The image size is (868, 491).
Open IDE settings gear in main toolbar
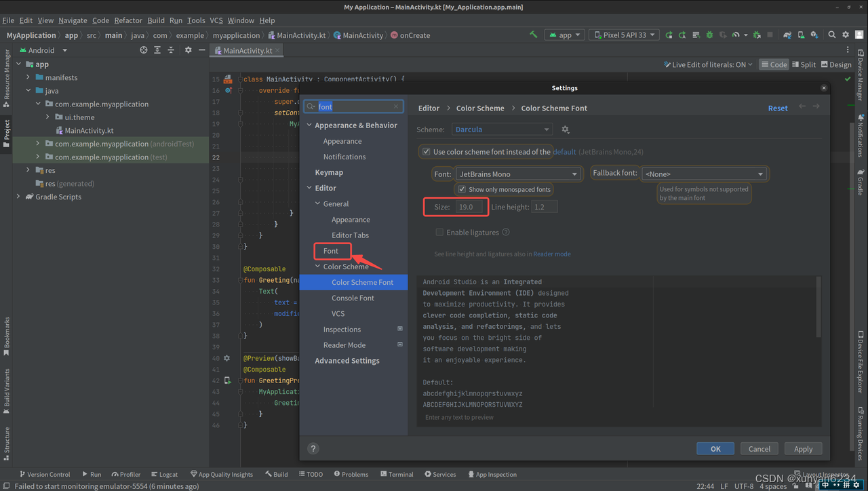pyautogui.click(x=846, y=35)
